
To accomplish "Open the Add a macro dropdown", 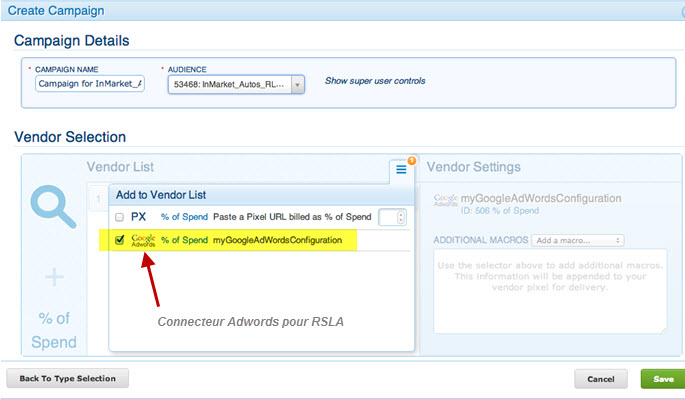I will 578,240.
